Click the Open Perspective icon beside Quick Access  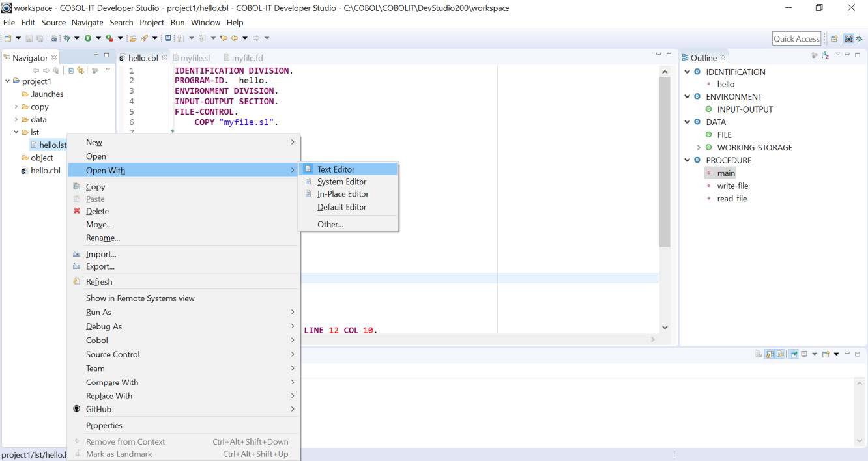(x=833, y=38)
